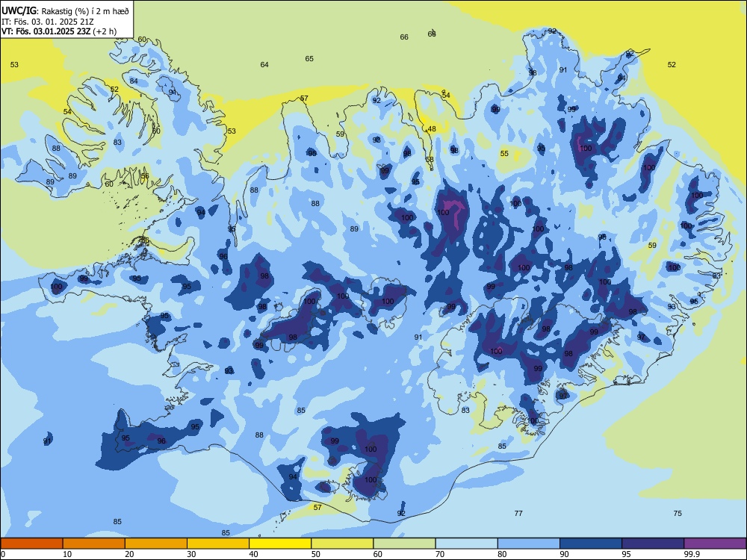This screenshot has height=560, width=747.
Task: Select the bright yellow 40–50 legend swatch
Action: click(x=280, y=544)
